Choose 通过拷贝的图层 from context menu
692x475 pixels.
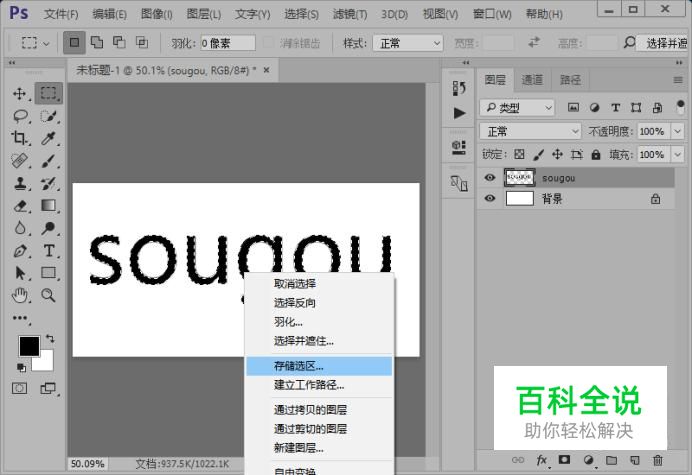coord(319,410)
